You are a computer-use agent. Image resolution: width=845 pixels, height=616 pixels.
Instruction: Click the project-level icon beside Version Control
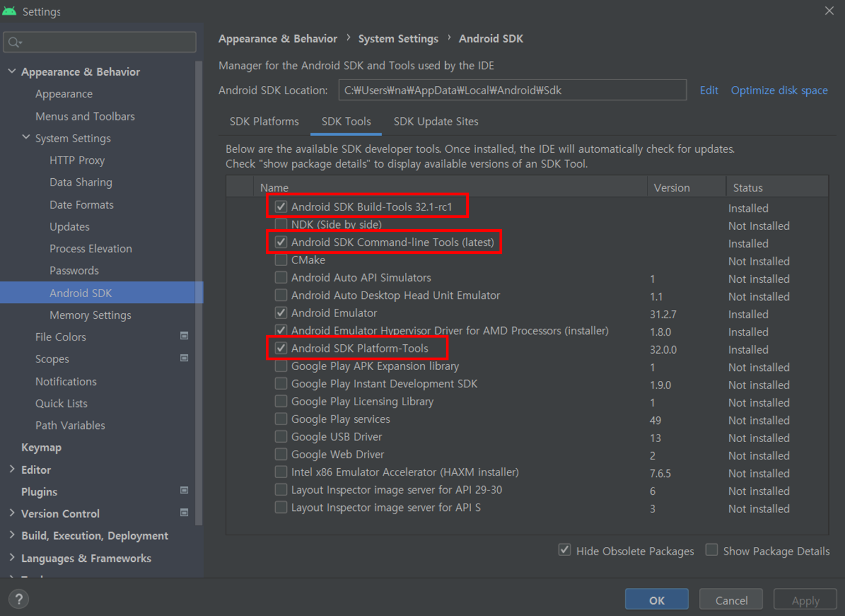(184, 513)
